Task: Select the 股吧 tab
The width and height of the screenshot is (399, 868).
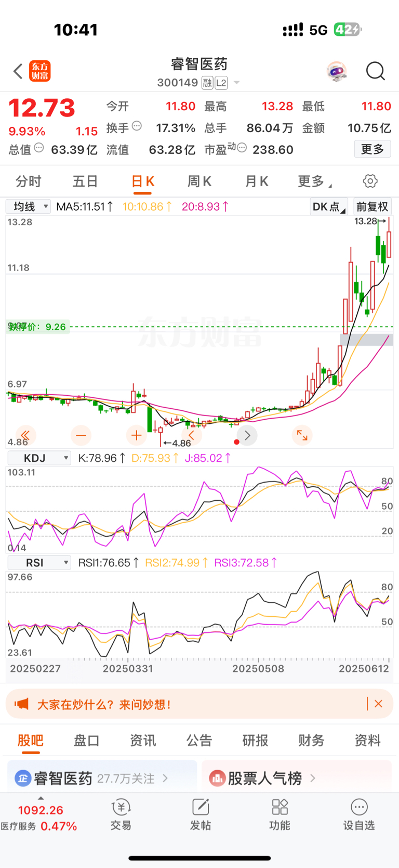Action: [30, 741]
